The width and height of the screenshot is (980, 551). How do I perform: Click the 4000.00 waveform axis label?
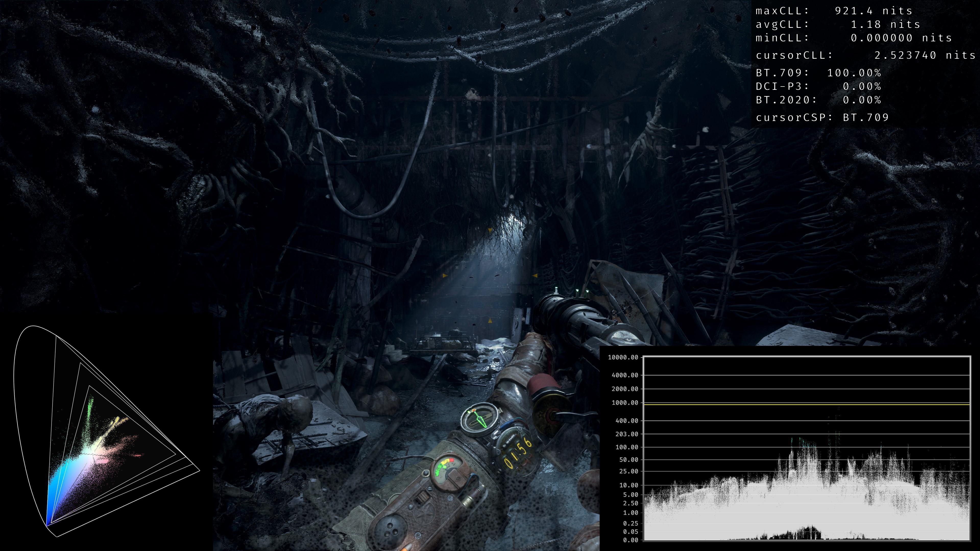[625, 375]
